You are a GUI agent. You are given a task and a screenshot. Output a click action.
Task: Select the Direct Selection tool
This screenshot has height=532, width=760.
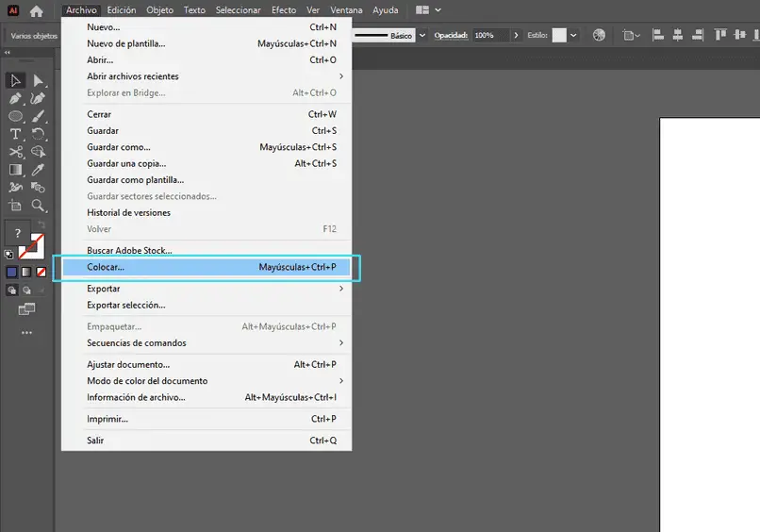coord(38,80)
